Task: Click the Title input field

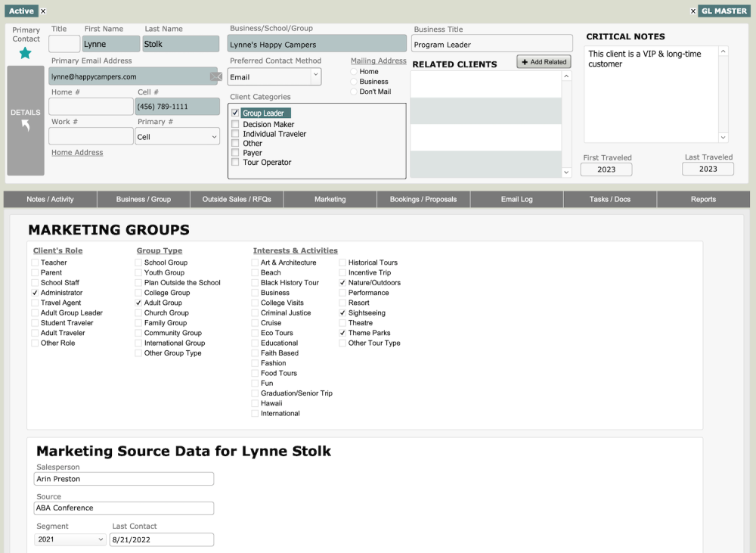Action: click(x=64, y=44)
